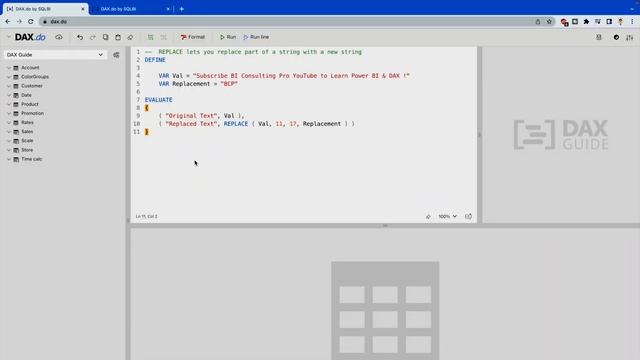
Task: Click the empty results grid placeholder
Action: tap(385, 311)
